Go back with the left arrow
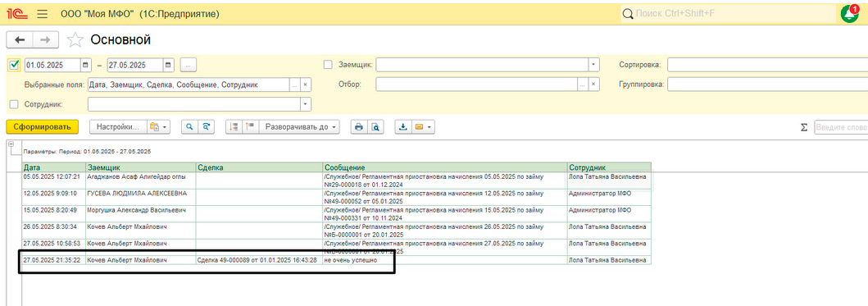Screen dimensions: 868x306 tap(20, 40)
